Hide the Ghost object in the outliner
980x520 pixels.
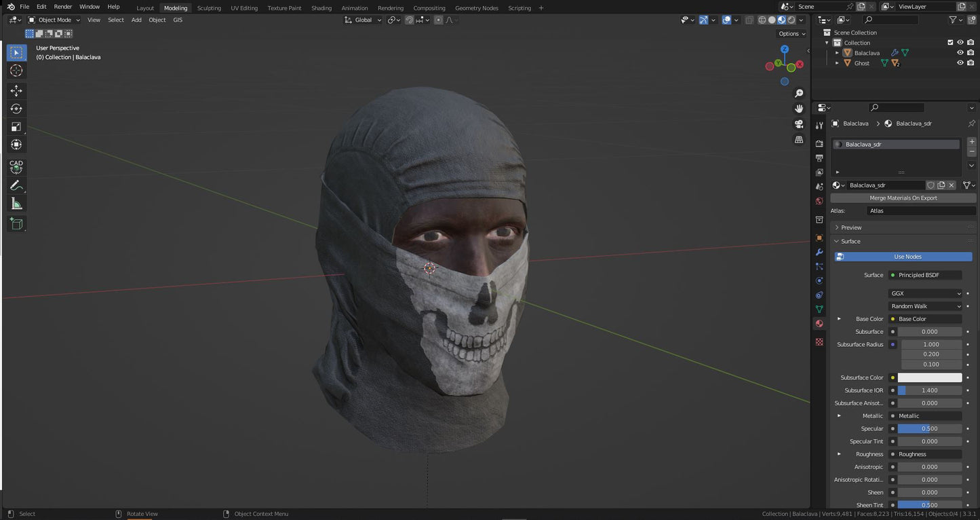coord(960,62)
